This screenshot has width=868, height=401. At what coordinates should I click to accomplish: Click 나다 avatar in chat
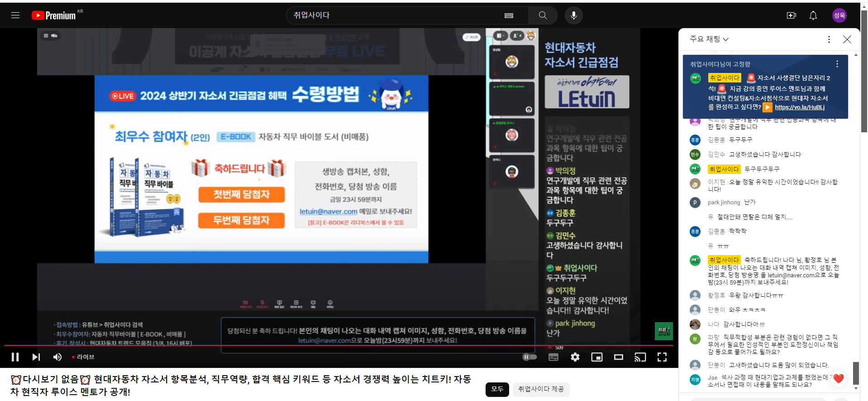(695, 324)
